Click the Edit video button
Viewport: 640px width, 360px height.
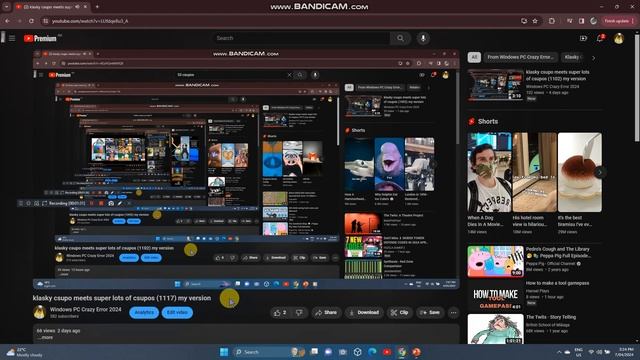(177, 313)
